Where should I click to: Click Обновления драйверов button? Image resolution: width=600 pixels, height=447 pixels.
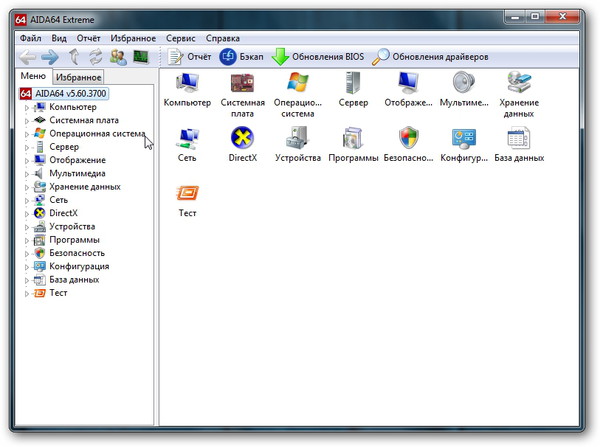pyautogui.click(x=430, y=57)
